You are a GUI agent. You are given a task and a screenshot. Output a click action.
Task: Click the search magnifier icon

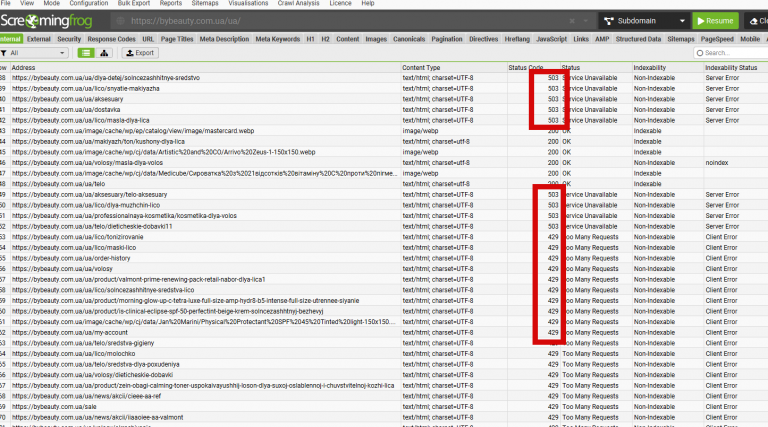(700, 53)
